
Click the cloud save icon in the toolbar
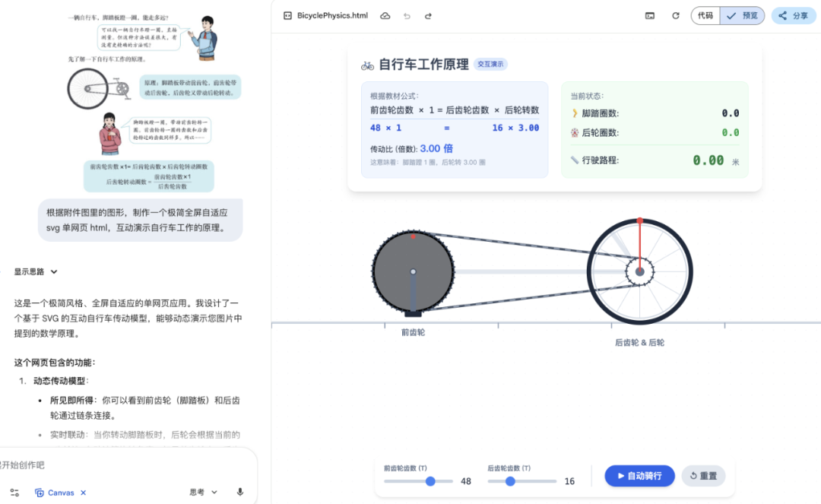coord(385,15)
